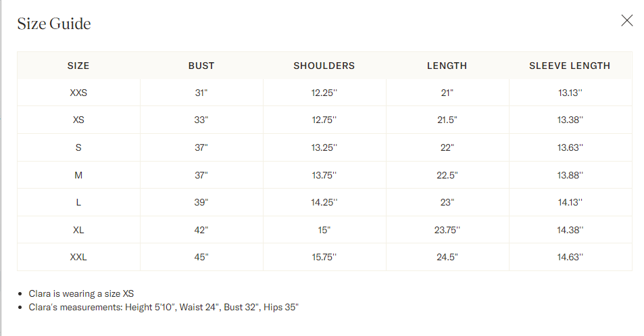Click the XXS size row label

(x=78, y=93)
